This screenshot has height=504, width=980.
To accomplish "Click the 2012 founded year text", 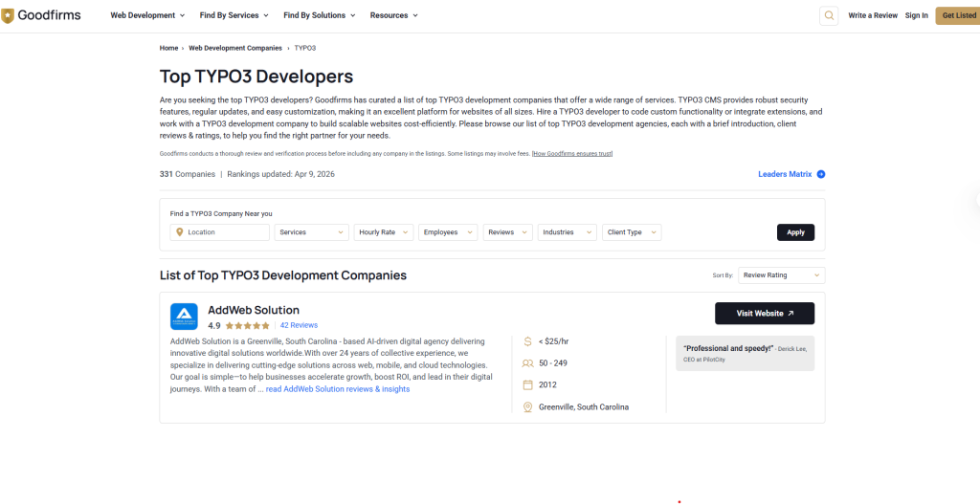I will pos(547,384).
